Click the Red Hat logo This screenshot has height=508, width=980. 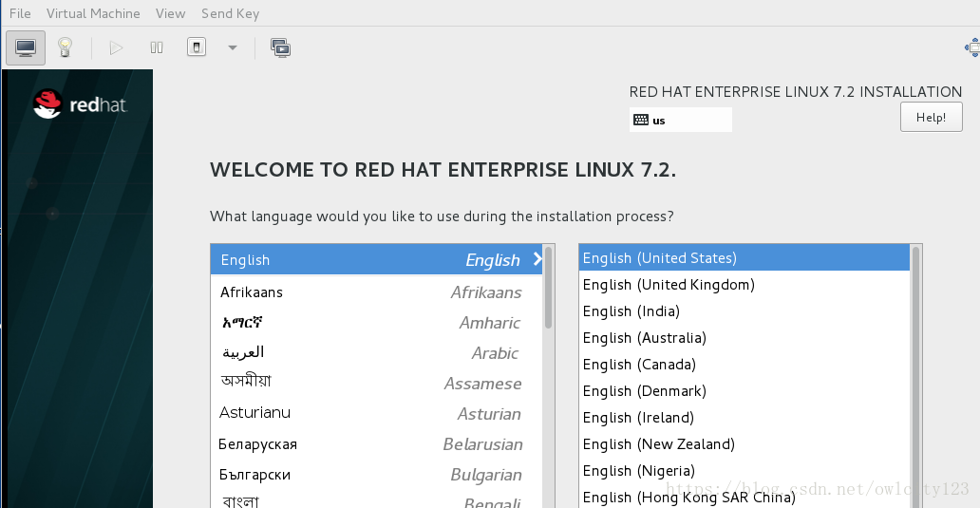click(80, 103)
